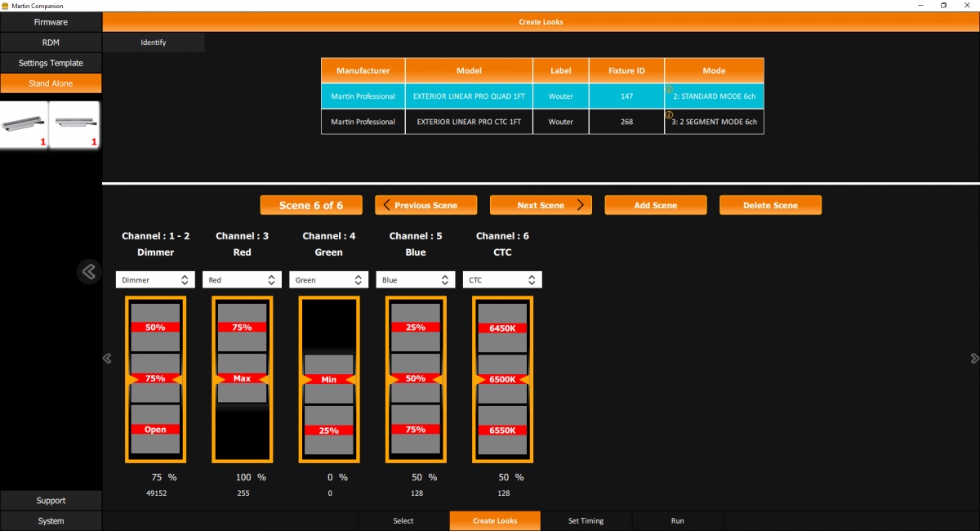Click the Martin Companion app icon in the title bar
This screenshot has width=980, height=531.
click(6, 5)
